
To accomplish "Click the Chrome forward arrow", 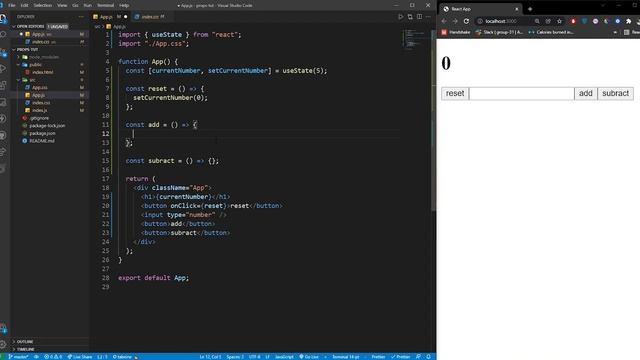I will (x=455, y=21).
